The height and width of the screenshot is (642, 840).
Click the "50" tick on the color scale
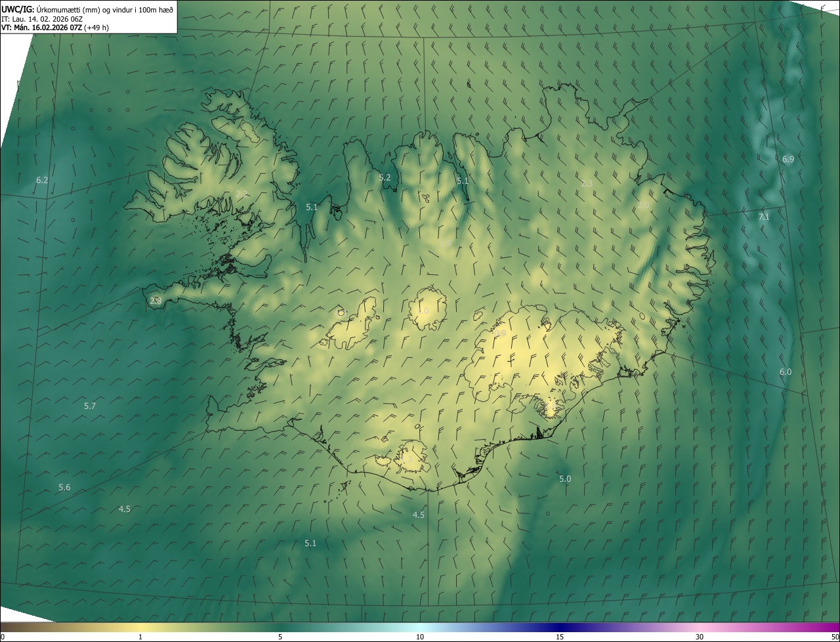(835, 637)
